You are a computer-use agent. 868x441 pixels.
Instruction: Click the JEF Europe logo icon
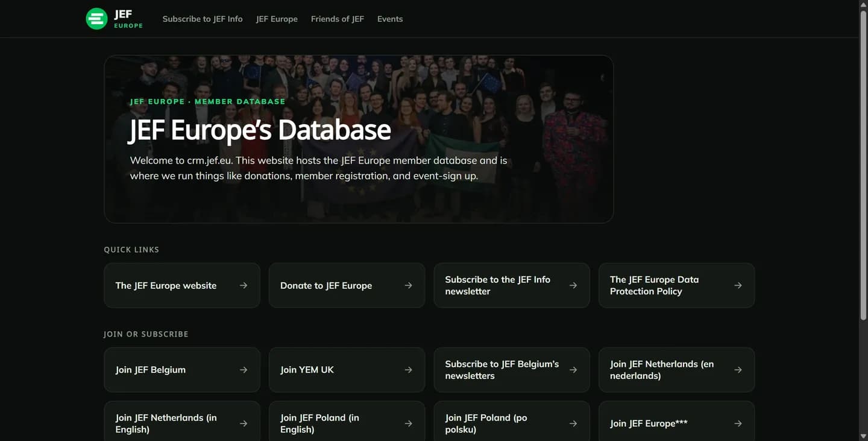(x=96, y=19)
